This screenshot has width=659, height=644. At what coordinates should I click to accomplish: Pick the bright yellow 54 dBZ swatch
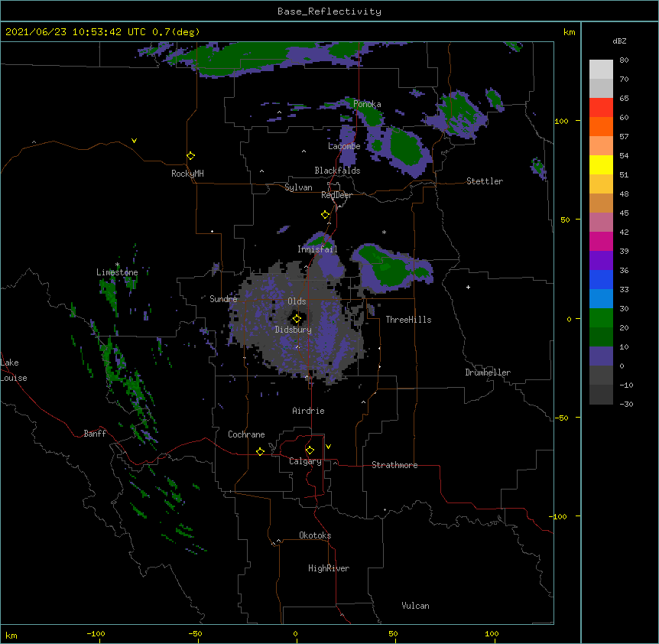[601, 164]
